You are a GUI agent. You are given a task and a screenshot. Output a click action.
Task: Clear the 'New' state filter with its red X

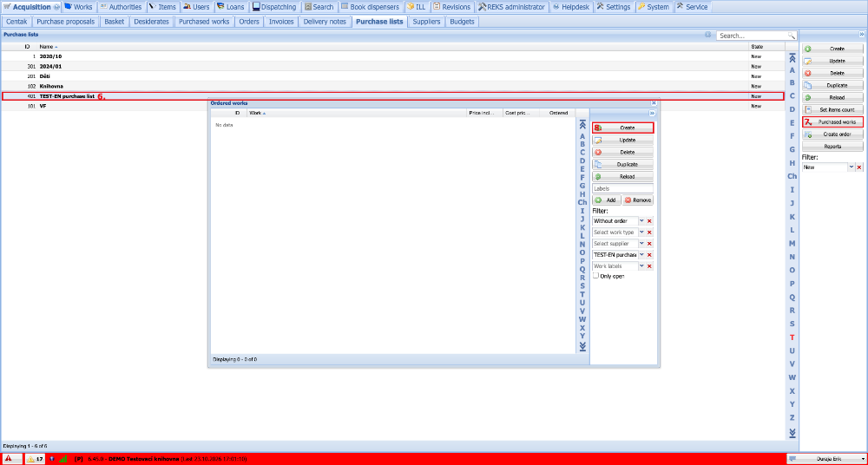[x=859, y=167]
